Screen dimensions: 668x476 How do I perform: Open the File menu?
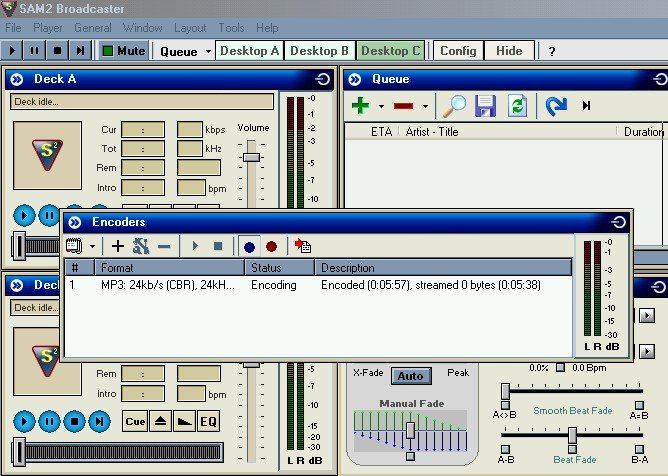13,28
